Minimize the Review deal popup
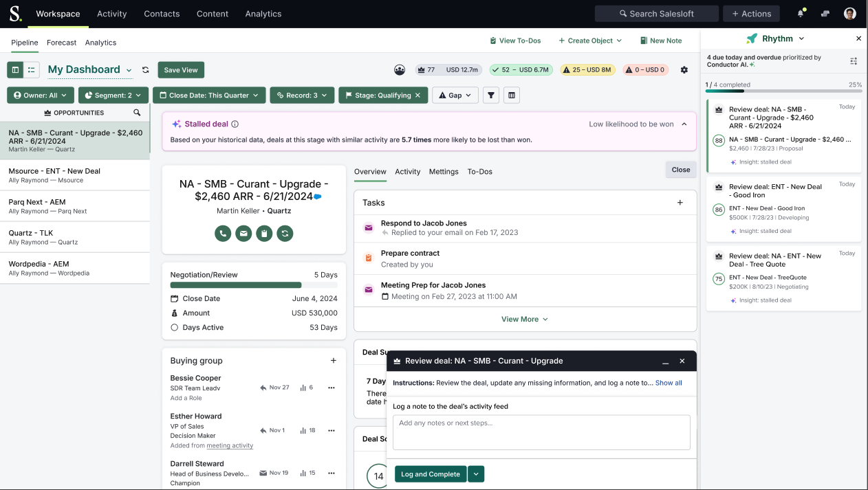Screen dimensions: 868x490 point(666,361)
